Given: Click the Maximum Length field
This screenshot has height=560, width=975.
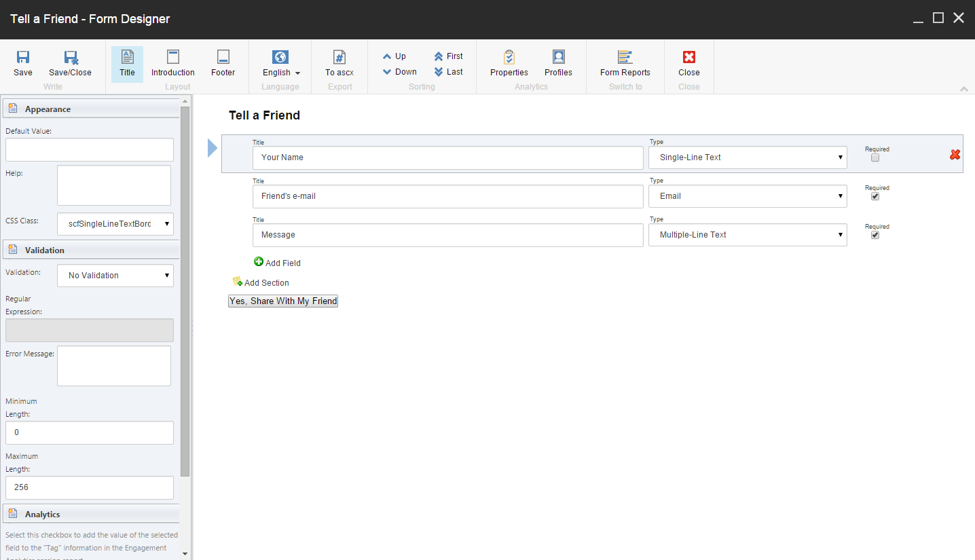Looking at the screenshot, I should pos(90,487).
